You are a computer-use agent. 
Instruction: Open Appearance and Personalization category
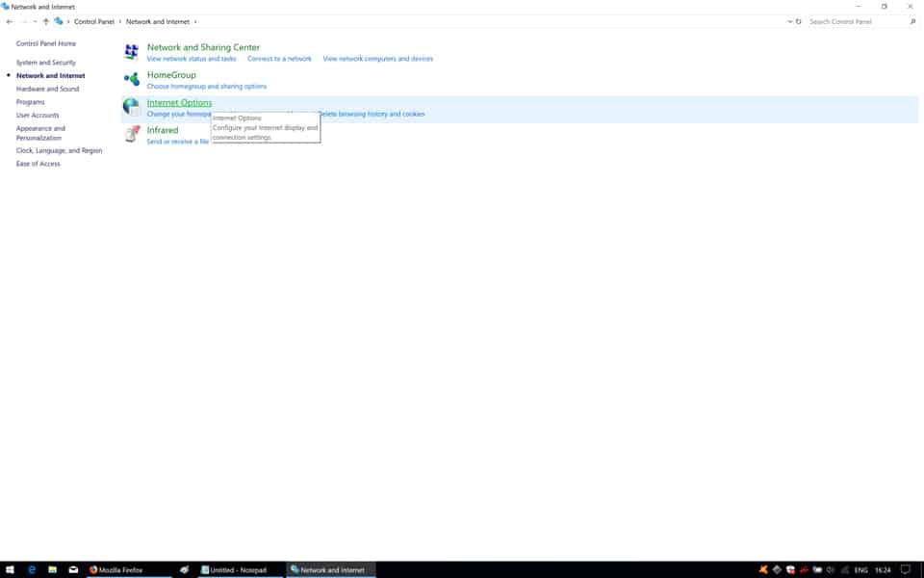tap(40, 133)
